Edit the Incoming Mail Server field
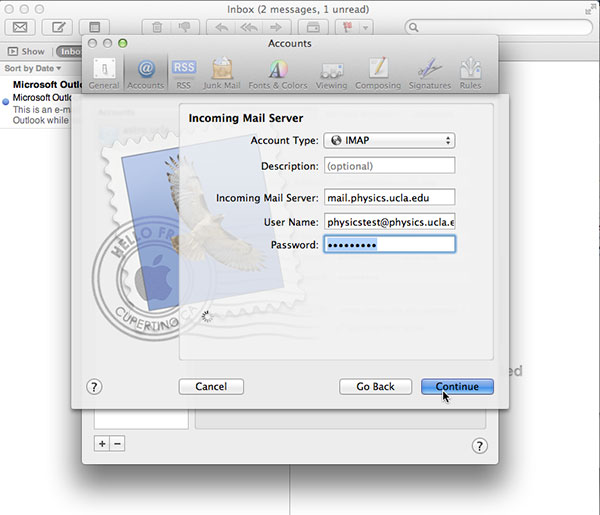This screenshot has width=600, height=515. click(389, 197)
